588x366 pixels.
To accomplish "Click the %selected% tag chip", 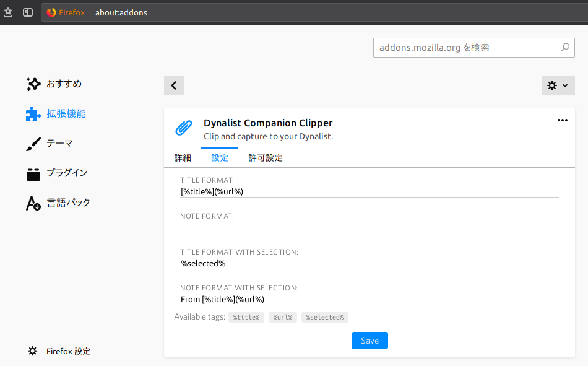I will (x=325, y=317).
